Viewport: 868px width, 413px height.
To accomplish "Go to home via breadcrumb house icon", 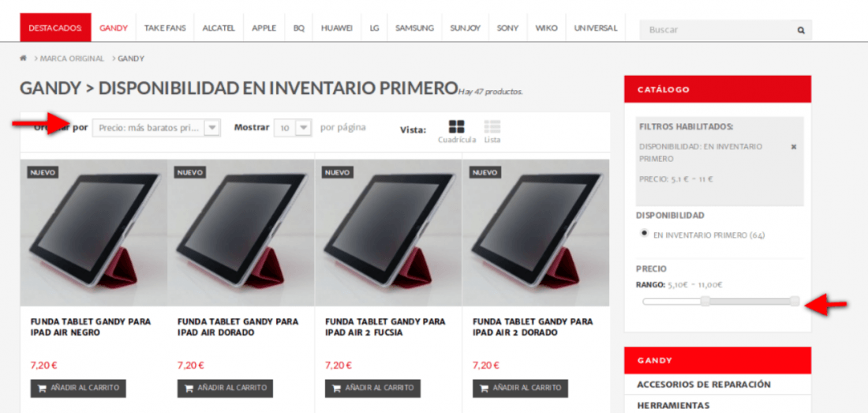I will [23, 58].
